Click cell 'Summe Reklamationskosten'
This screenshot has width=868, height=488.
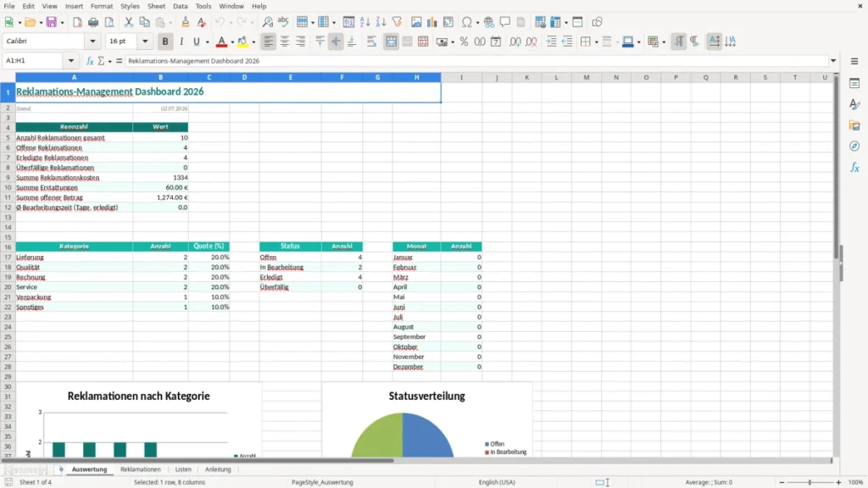pyautogui.click(x=75, y=178)
